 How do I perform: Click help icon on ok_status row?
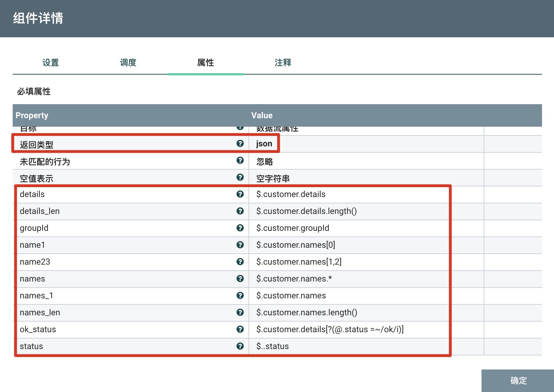pos(240,329)
